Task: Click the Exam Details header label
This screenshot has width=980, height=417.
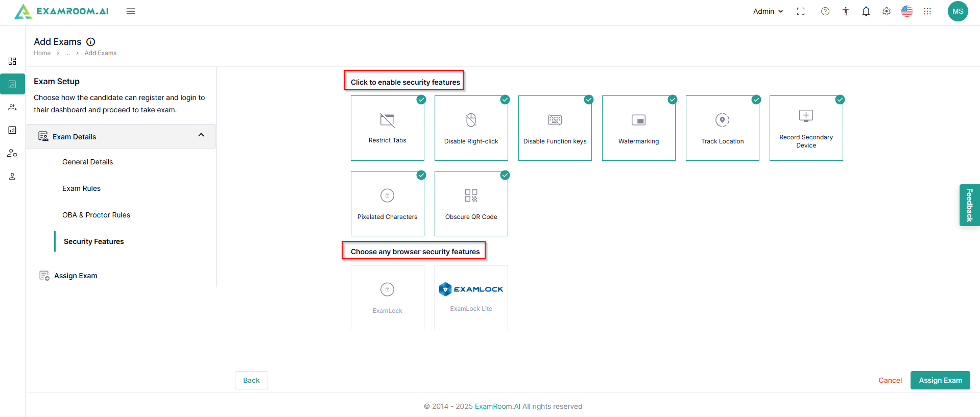Action: click(x=75, y=137)
